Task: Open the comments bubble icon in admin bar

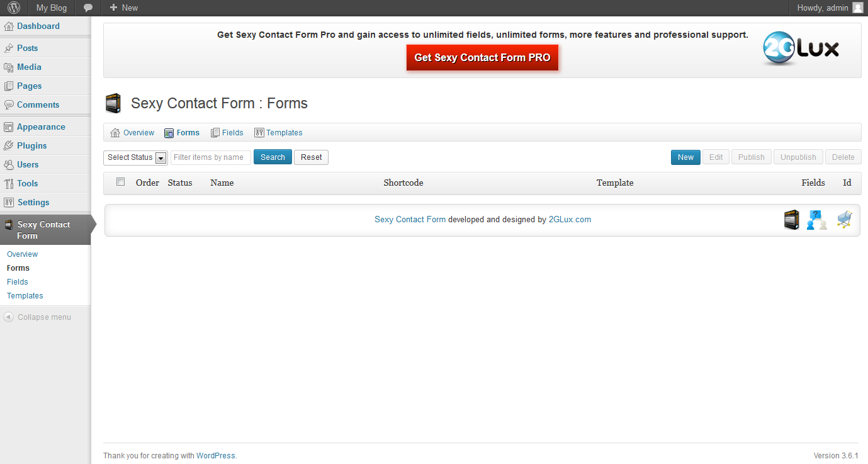Action: pos(88,8)
